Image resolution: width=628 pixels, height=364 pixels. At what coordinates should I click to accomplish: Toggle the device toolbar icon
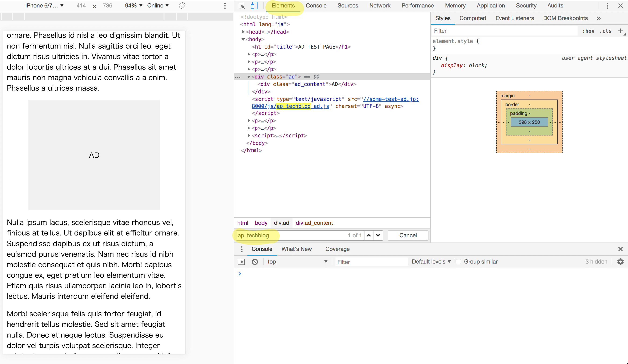click(254, 6)
